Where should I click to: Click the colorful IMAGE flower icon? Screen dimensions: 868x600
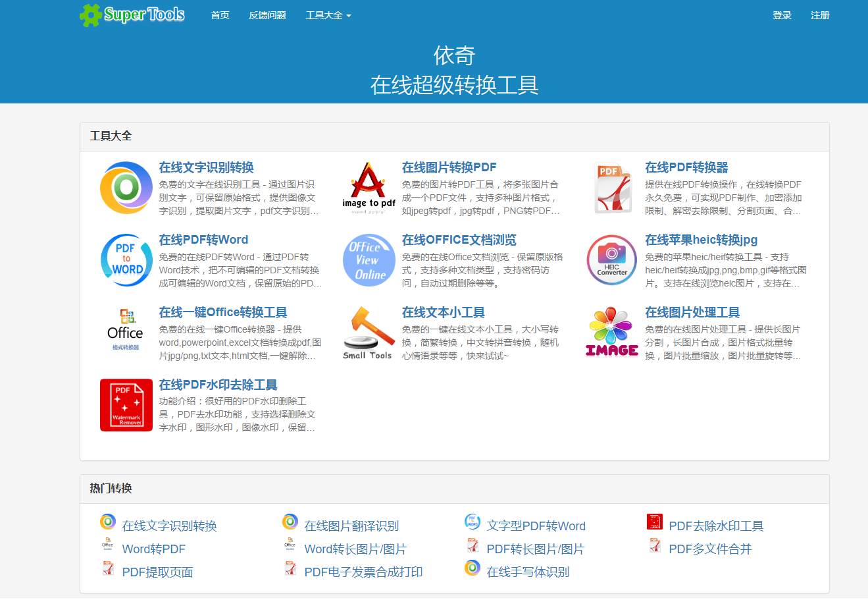(611, 333)
